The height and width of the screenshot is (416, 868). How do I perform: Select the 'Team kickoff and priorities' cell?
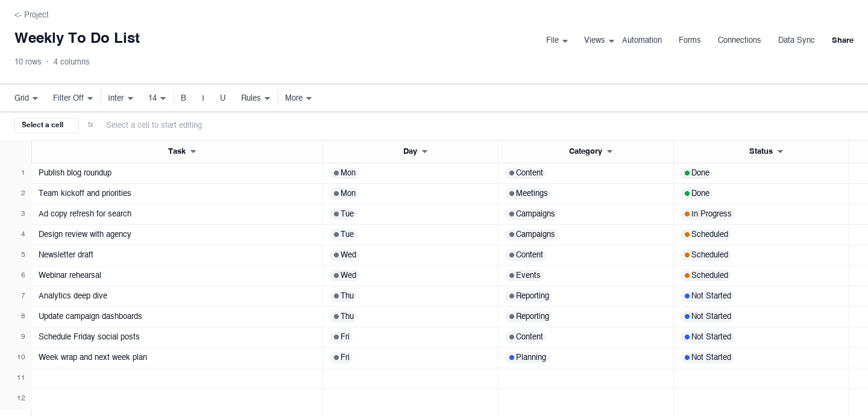(177, 194)
